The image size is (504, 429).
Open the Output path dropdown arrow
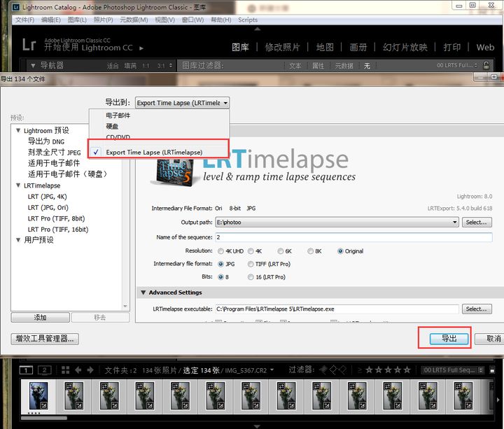(x=454, y=222)
